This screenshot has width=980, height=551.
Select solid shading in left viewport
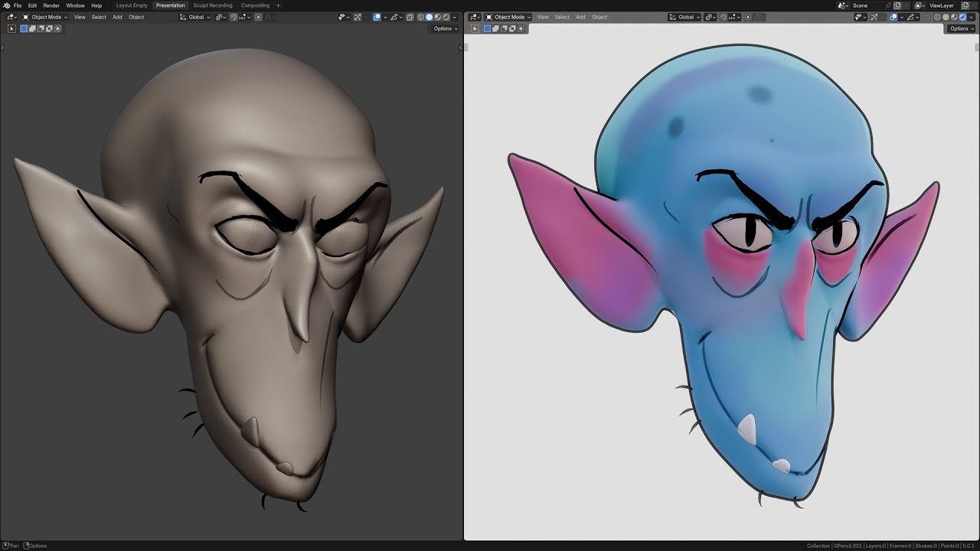click(429, 17)
